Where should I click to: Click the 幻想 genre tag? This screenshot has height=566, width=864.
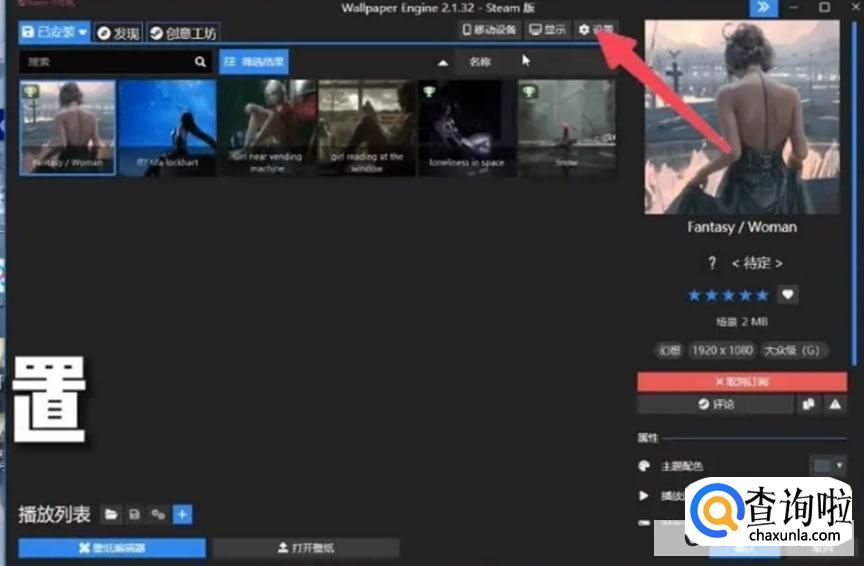pyautogui.click(x=669, y=351)
